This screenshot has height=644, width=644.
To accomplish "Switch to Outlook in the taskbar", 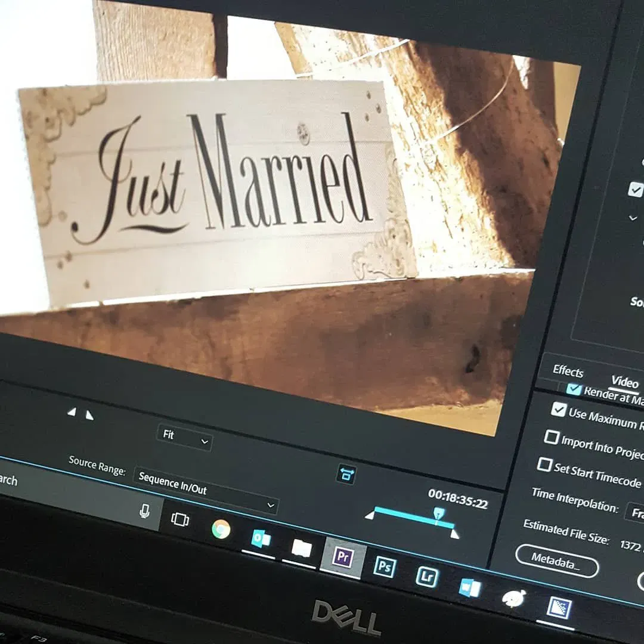I will click(261, 539).
